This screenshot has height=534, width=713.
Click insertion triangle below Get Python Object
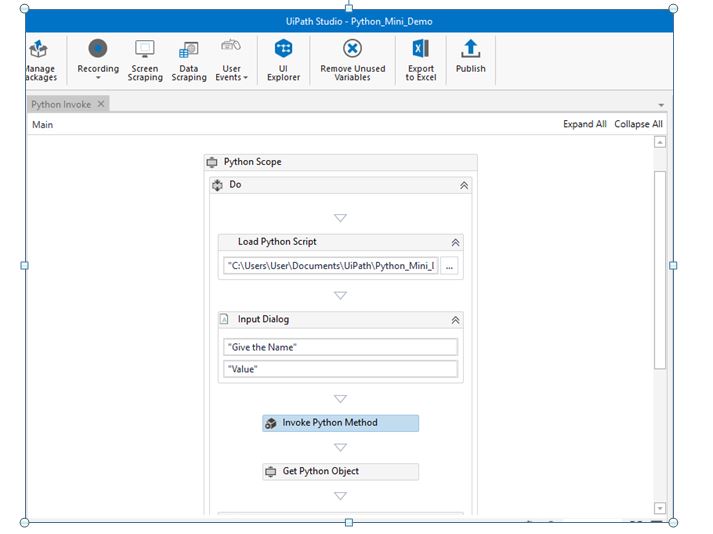(340, 496)
